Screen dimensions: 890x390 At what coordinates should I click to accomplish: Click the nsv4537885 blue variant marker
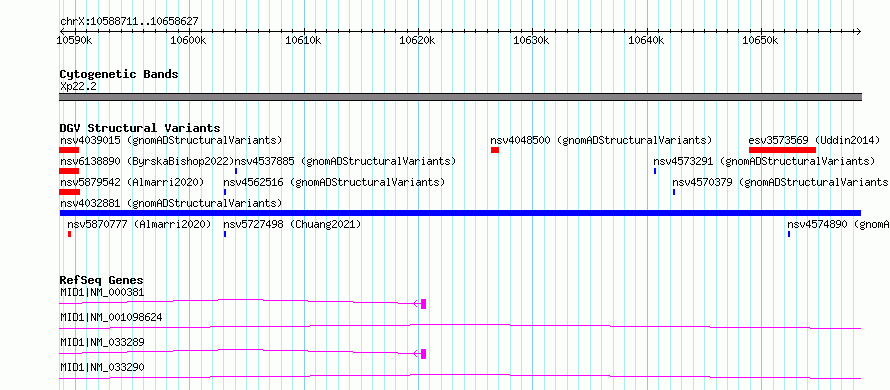coord(236,171)
